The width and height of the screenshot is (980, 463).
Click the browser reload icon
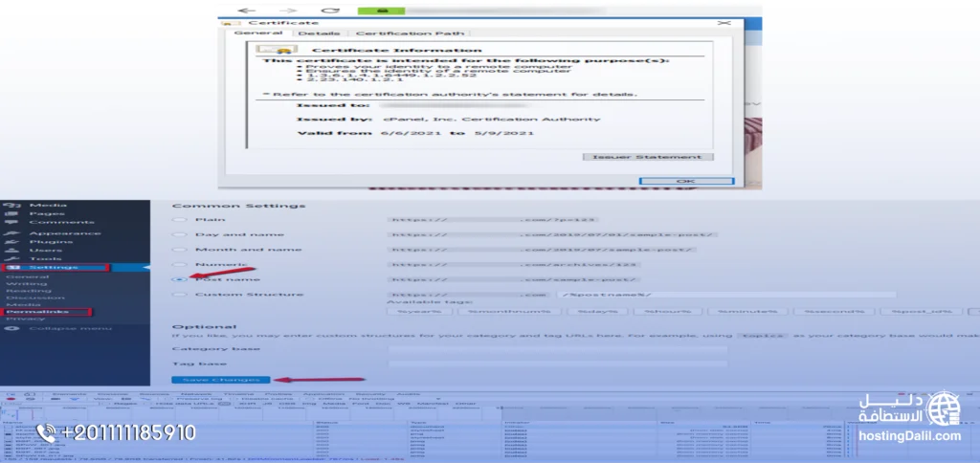click(329, 11)
